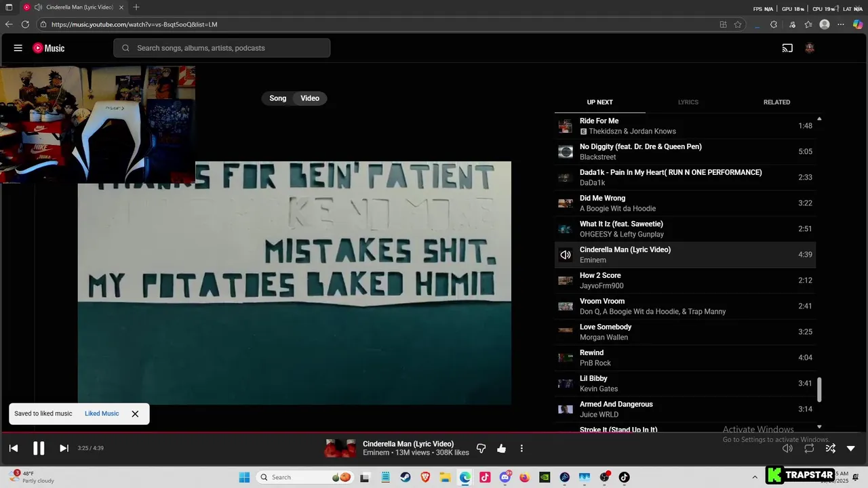Click the browser address bar URL
Screen dimensions: 868x488
tap(134, 24)
